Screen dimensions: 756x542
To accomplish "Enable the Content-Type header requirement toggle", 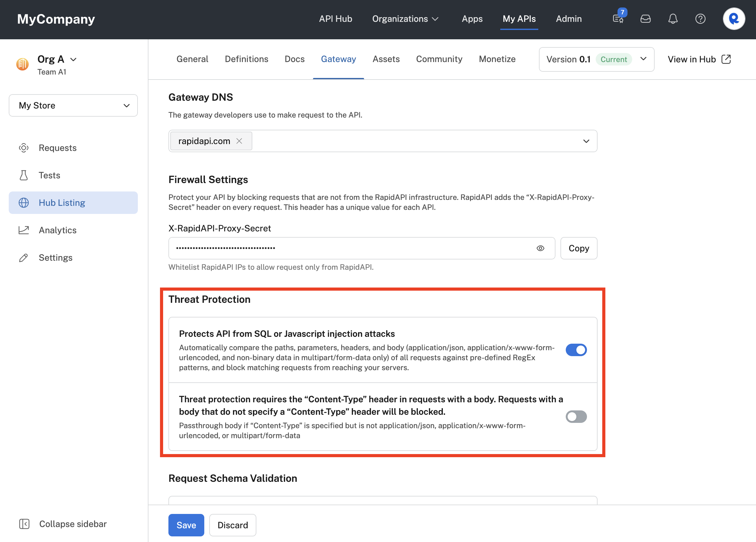I will [x=576, y=417].
